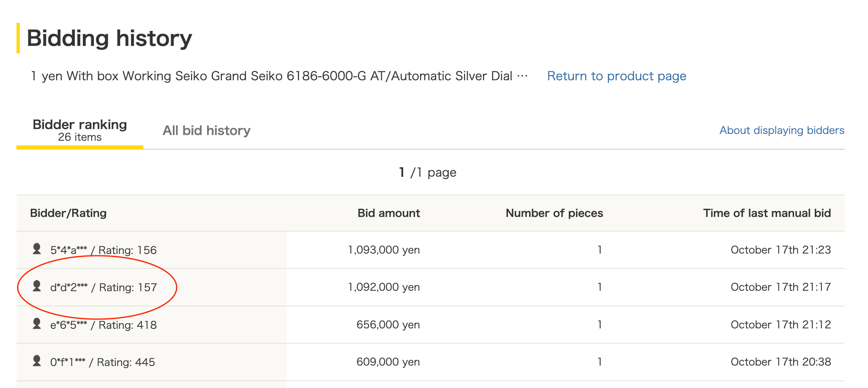
Task: Click user icon beside bidder e*6*5***
Action: pos(37,324)
